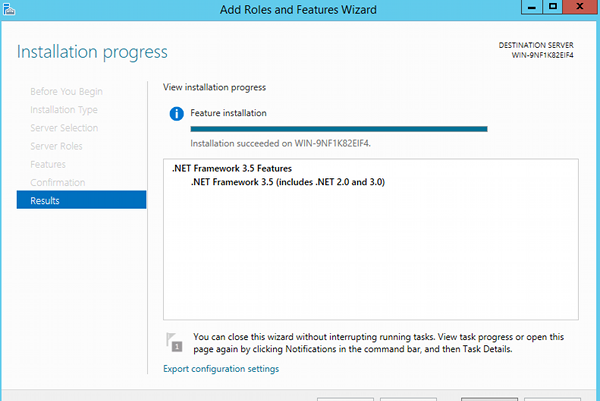Close the wizard with red X

tap(580, 7)
